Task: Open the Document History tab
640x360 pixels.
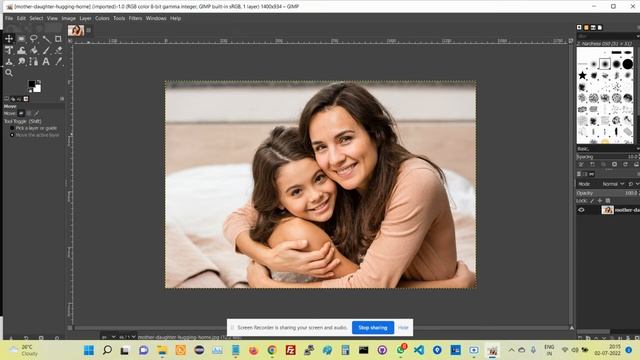Action: click(600, 27)
